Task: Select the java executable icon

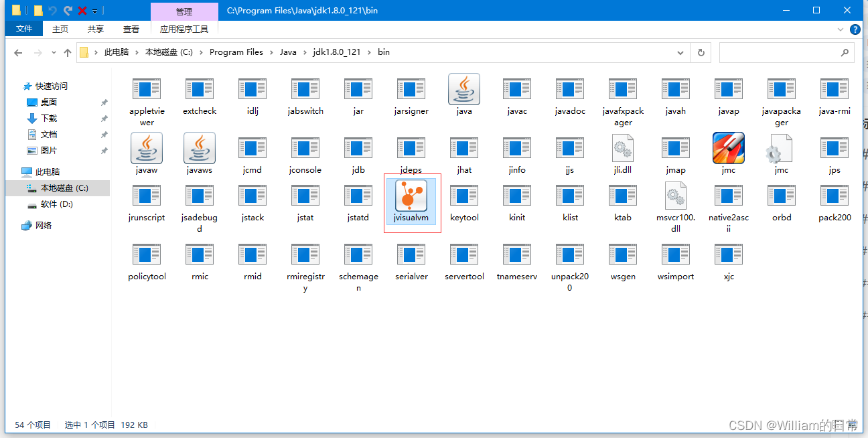Action: click(464, 89)
